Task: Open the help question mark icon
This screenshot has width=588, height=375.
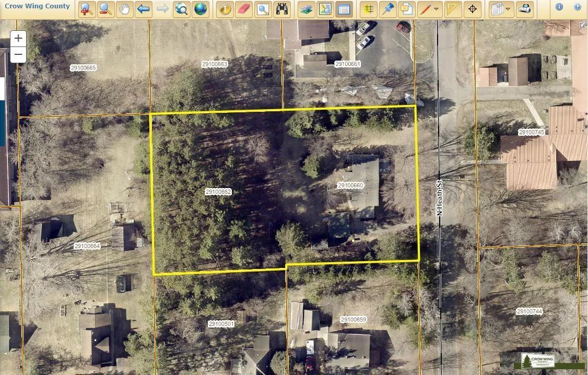Action: (578, 7)
